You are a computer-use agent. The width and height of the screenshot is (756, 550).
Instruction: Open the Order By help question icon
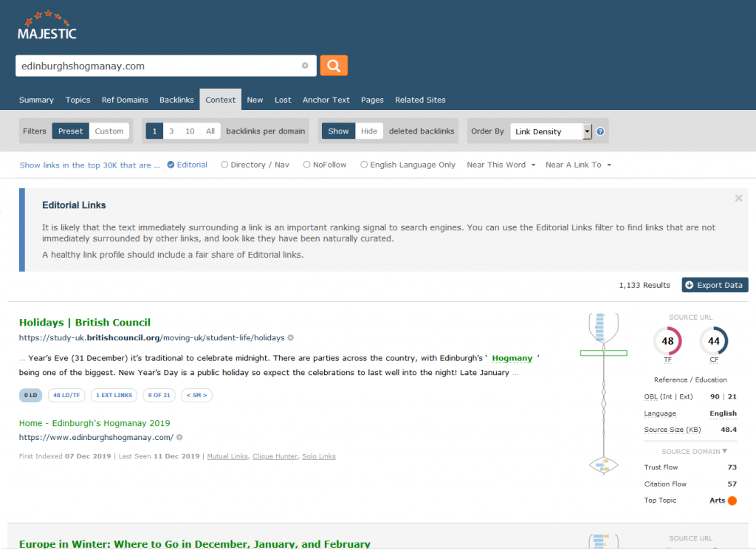pos(600,131)
